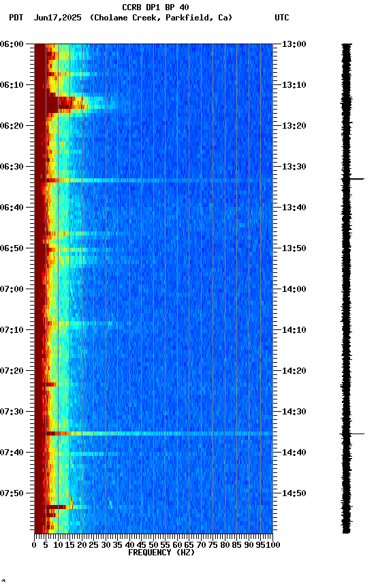The width and height of the screenshot is (376, 588).
Task: Click the 07:20 PDT time label
Action: point(12,371)
